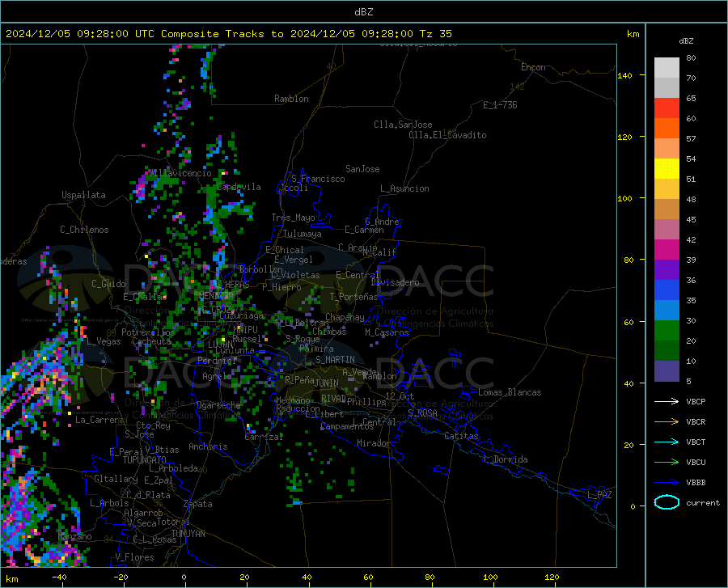Click the S_MARTIN place label
This screenshot has height=588, width=728.
tap(335, 360)
